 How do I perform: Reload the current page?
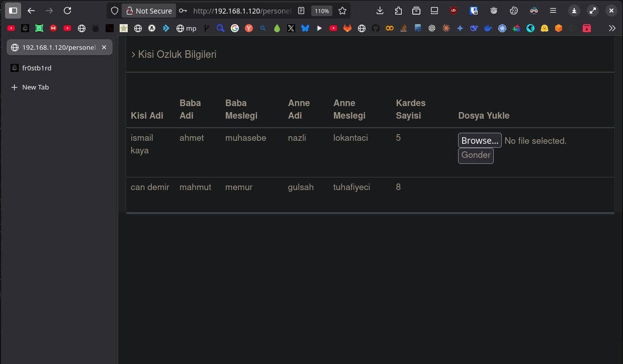click(67, 11)
